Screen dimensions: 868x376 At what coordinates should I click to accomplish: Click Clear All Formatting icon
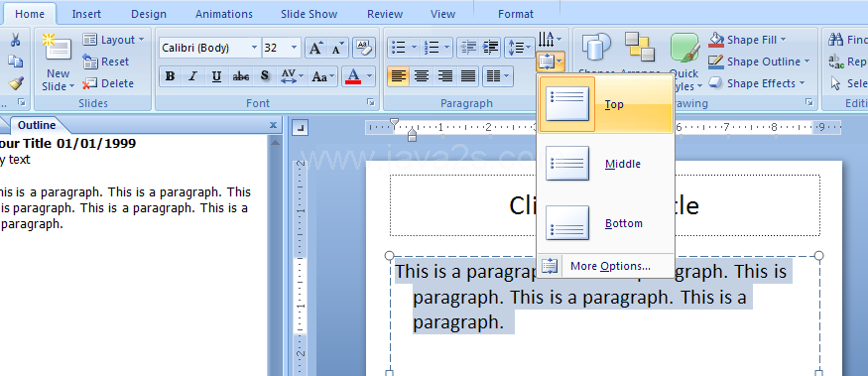[x=364, y=48]
